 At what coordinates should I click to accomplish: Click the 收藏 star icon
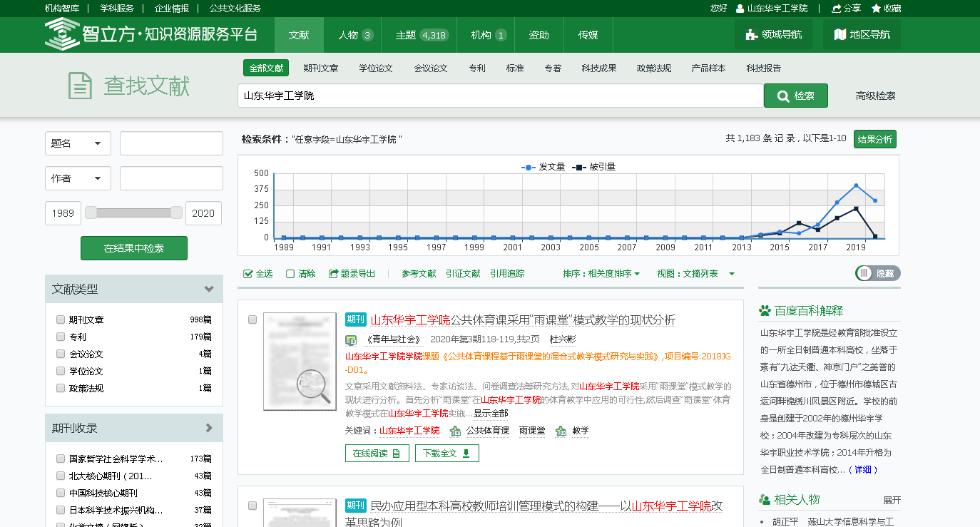pyautogui.click(x=876, y=9)
